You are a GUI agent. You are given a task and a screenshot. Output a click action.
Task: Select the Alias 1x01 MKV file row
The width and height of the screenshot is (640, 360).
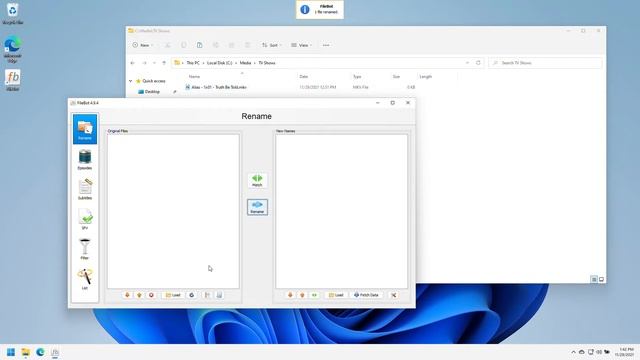point(300,87)
